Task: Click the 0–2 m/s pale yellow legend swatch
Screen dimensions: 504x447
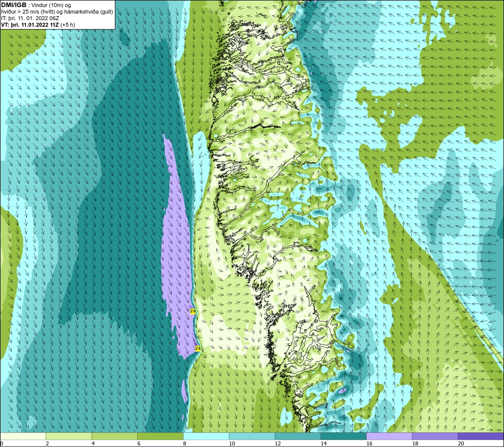Action: pos(23,436)
